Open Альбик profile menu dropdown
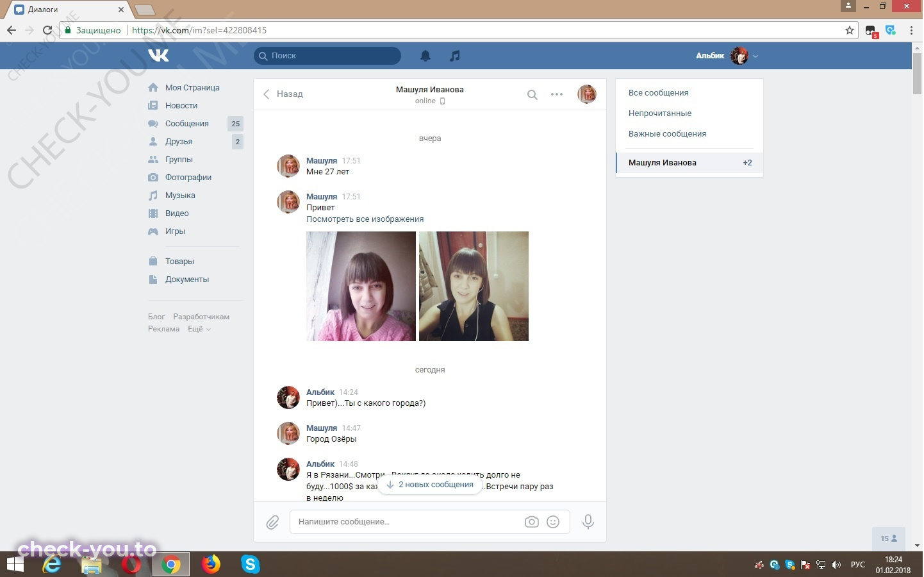This screenshot has width=924, height=577. [x=727, y=56]
